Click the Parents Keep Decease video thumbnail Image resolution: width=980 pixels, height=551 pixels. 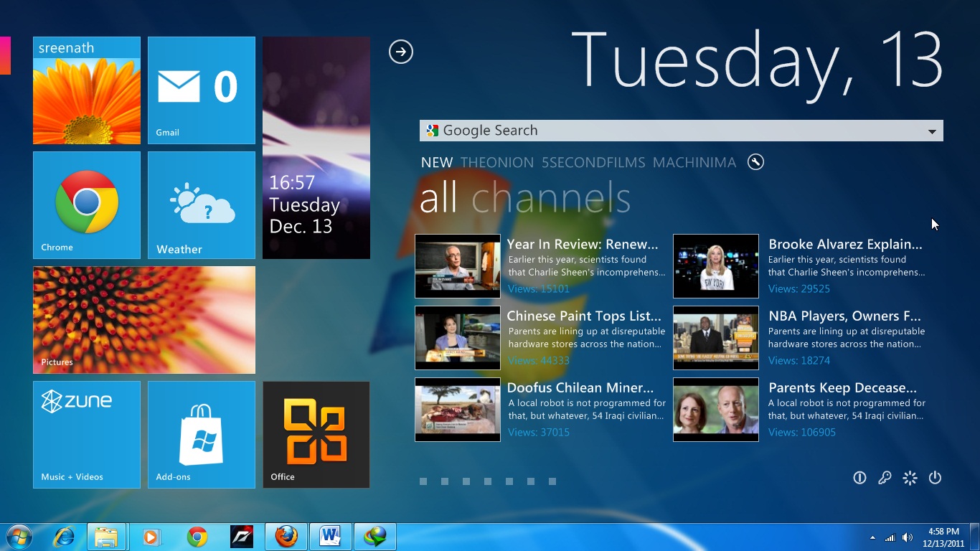point(716,410)
